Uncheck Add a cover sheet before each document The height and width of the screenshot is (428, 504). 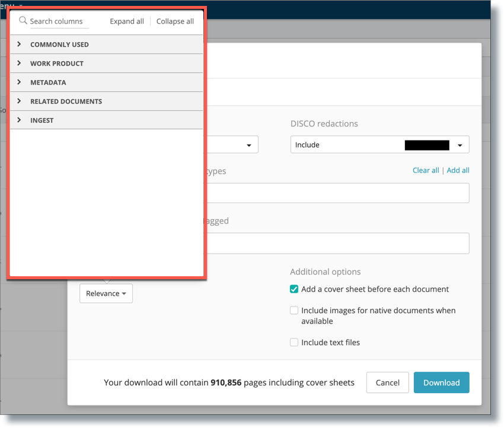[x=294, y=289]
